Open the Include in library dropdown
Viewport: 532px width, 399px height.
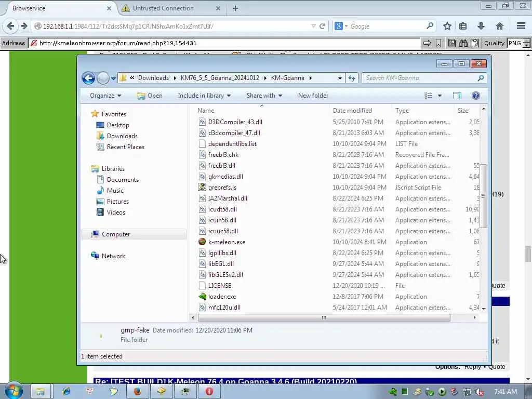[204, 96]
